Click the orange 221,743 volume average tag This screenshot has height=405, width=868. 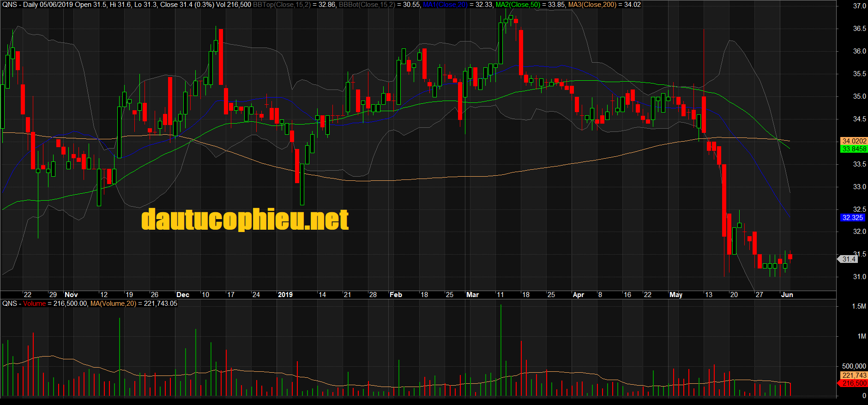[x=854, y=375]
